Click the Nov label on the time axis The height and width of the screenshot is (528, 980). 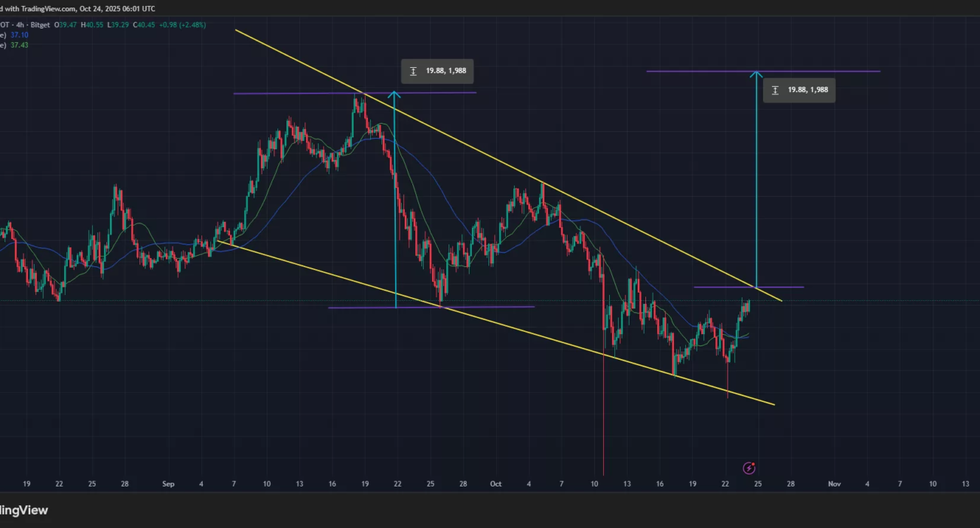(834, 483)
